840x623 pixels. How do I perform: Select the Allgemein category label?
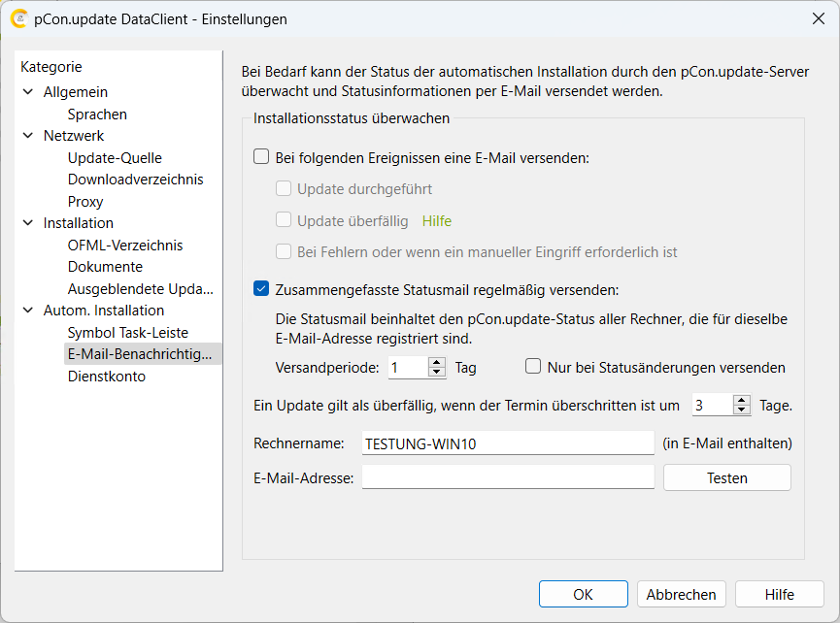coord(76,92)
